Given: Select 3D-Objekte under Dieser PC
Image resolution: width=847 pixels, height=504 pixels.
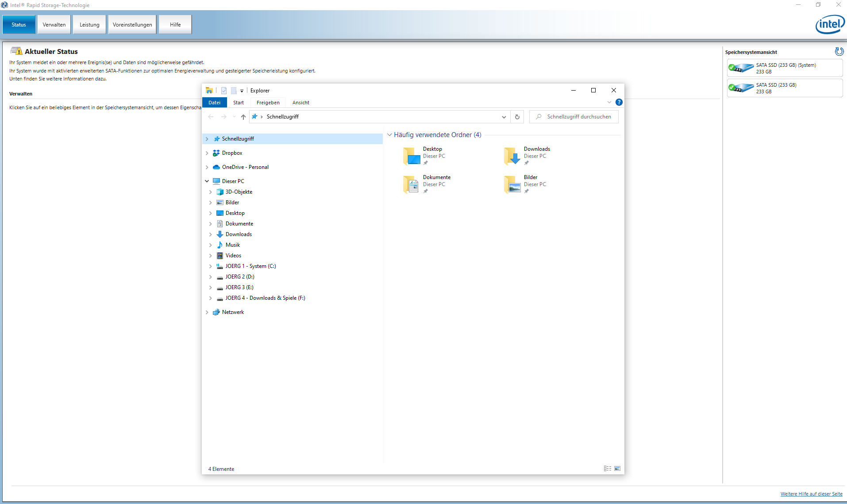Looking at the screenshot, I should tap(239, 192).
